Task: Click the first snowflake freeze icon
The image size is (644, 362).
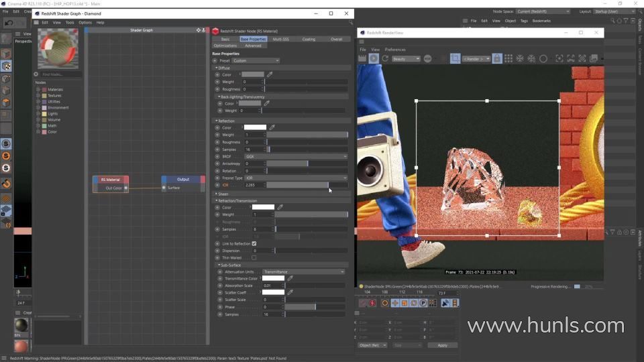Action: 520,59
